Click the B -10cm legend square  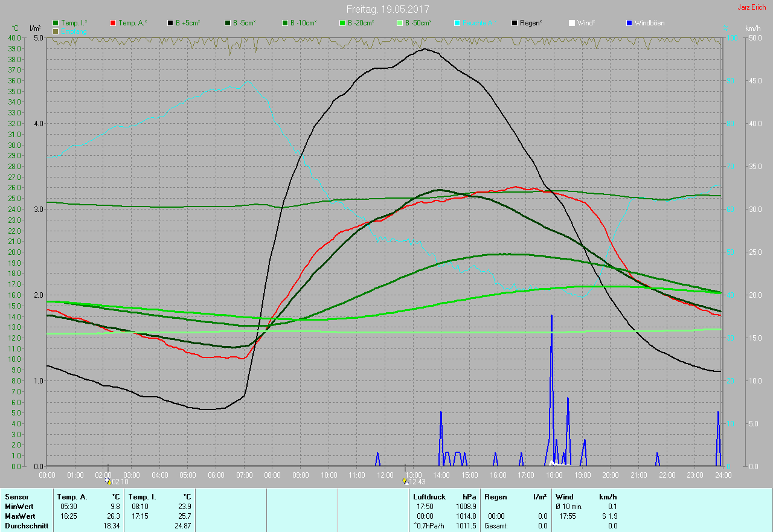pyautogui.click(x=284, y=23)
